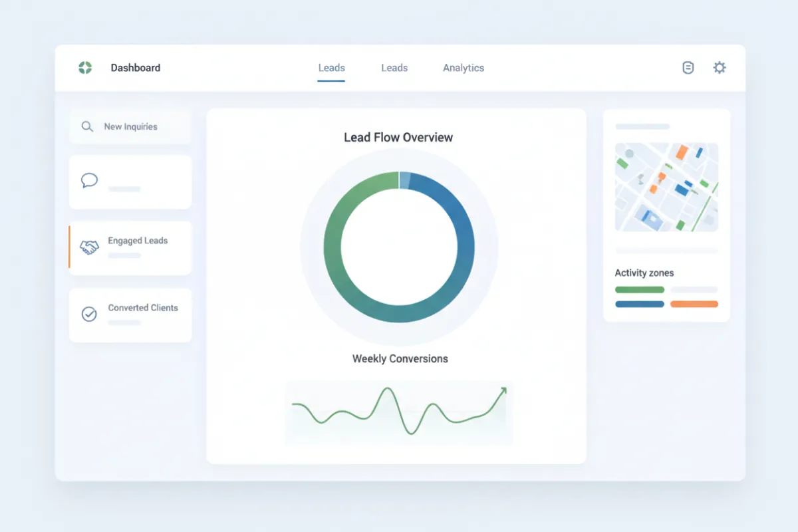Image resolution: width=798 pixels, height=532 pixels.
Task: Select the green activity zone bar
Action: click(640, 290)
